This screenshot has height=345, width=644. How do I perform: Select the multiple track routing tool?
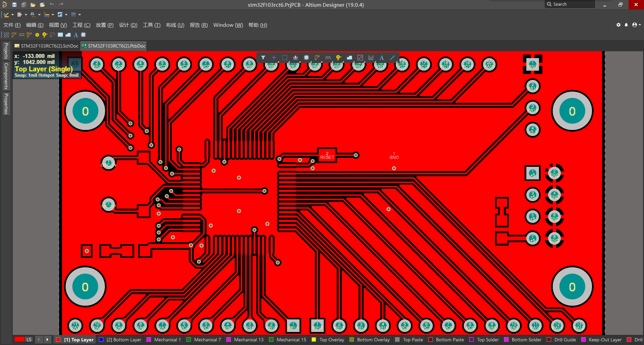(x=30, y=35)
